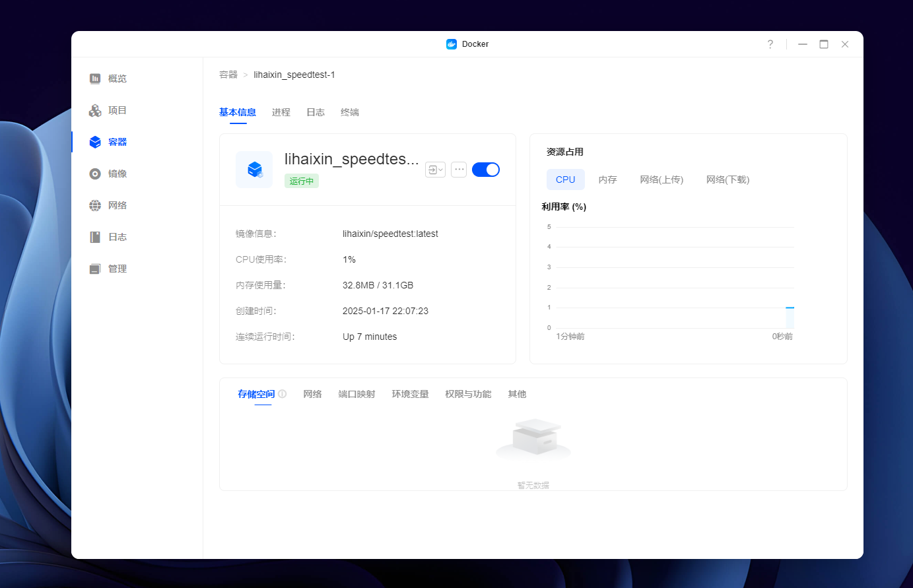The width and height of the screenshot is (913, 588).
Task: Click the 管理 management icon
Action: coord(95,269)
